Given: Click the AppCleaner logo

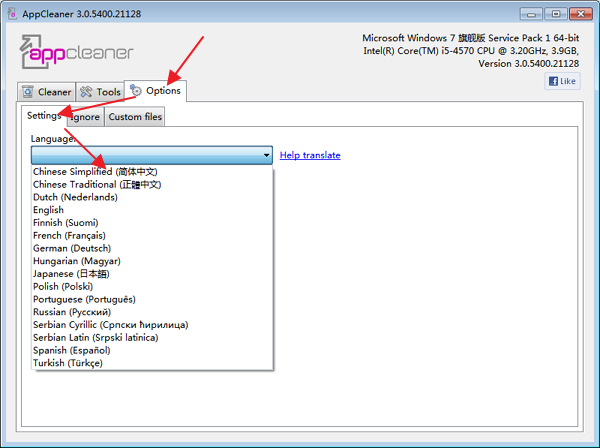Looking at the screenshot, I should tap(76, 52).
